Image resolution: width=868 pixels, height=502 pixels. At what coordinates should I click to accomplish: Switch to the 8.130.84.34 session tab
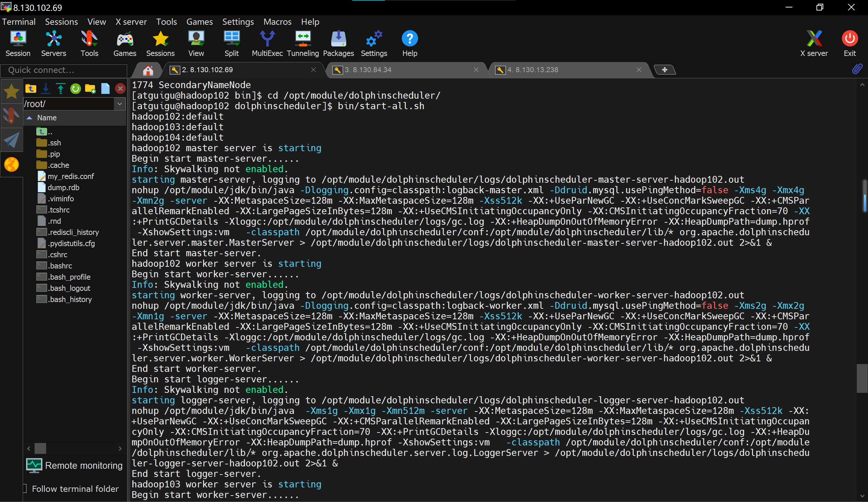[368, 70]
